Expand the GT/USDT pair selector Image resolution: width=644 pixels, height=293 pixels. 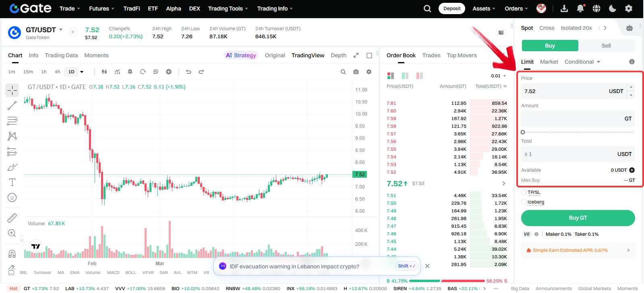pyautogui.click(x=61, y=30)
